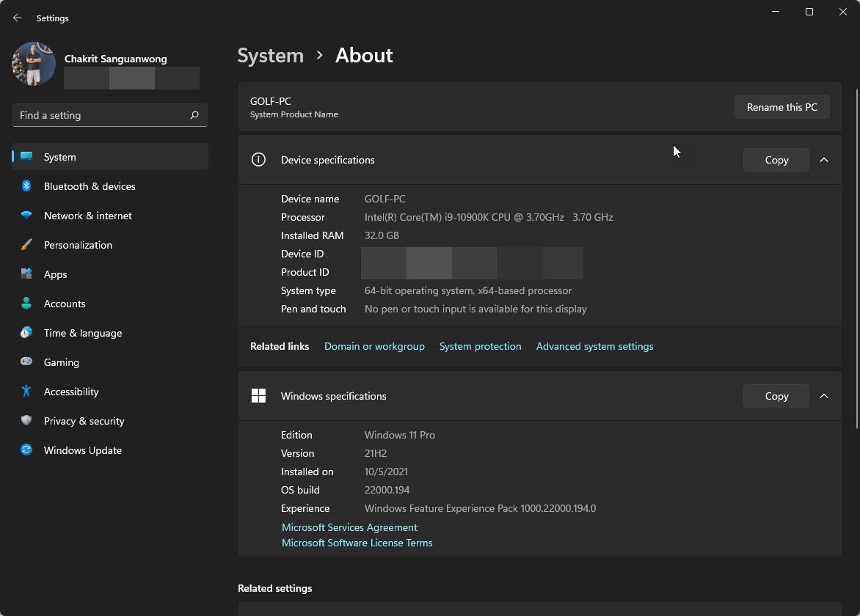Open Accessibility settings
This screenshot has width=860, height=616.
(x=109, y=392)
